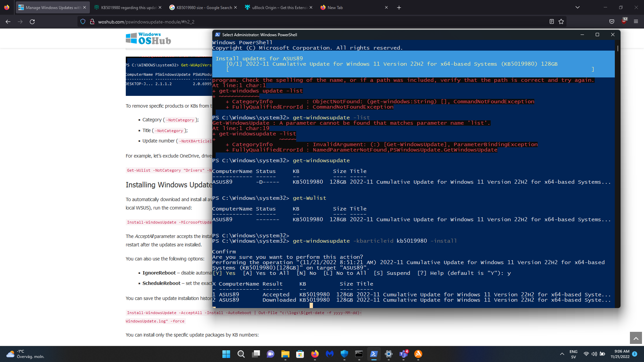Toggle ENG SV keyboard language indicator
This screenshot has height=362, width=644.
pyautogui.click(x=573, y=354)
